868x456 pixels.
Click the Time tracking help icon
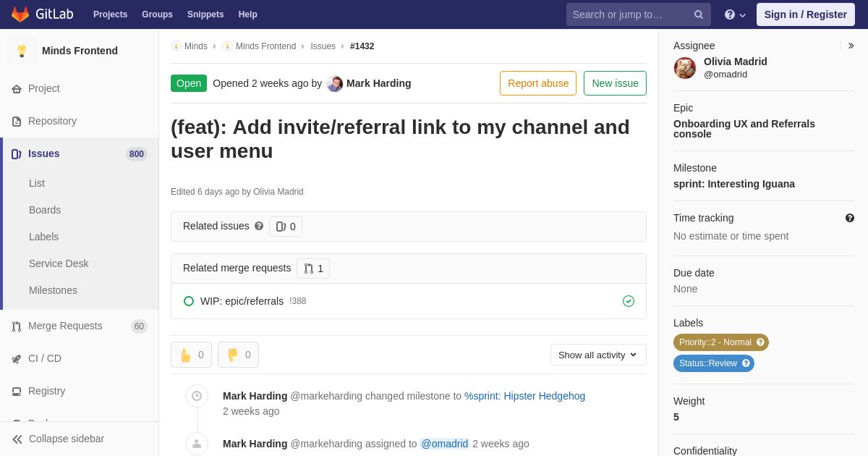850,218
